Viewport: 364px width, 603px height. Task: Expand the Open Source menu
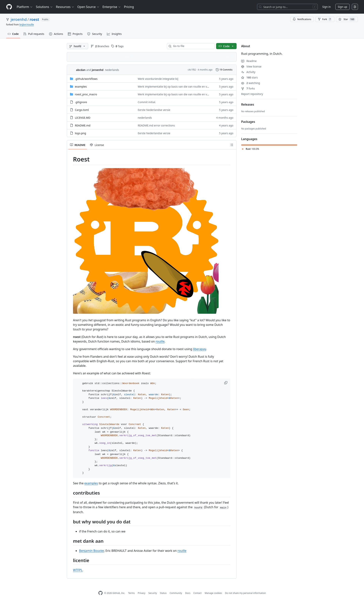tap(88, 7)
